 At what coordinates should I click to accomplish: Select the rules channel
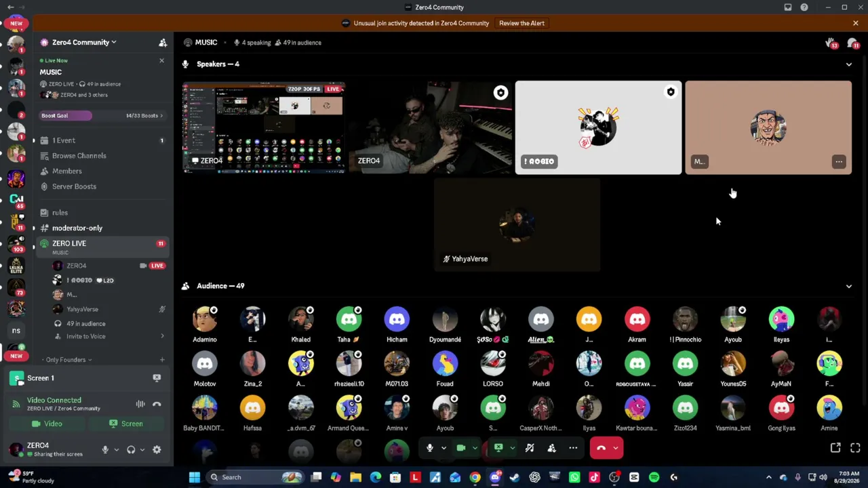pyautogui.click(x=102, y=213)
